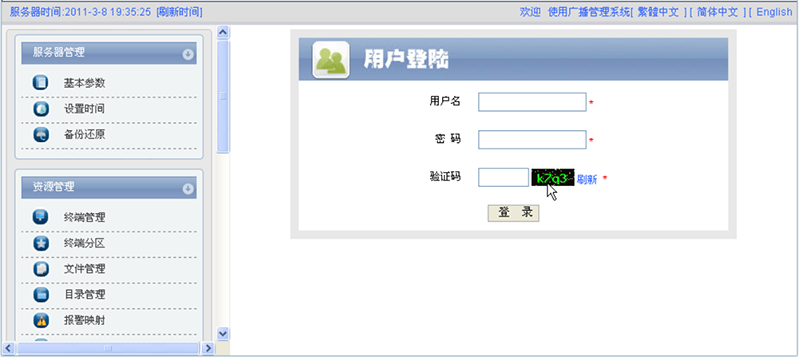Focus the 验证码 input field

point(503,177)
